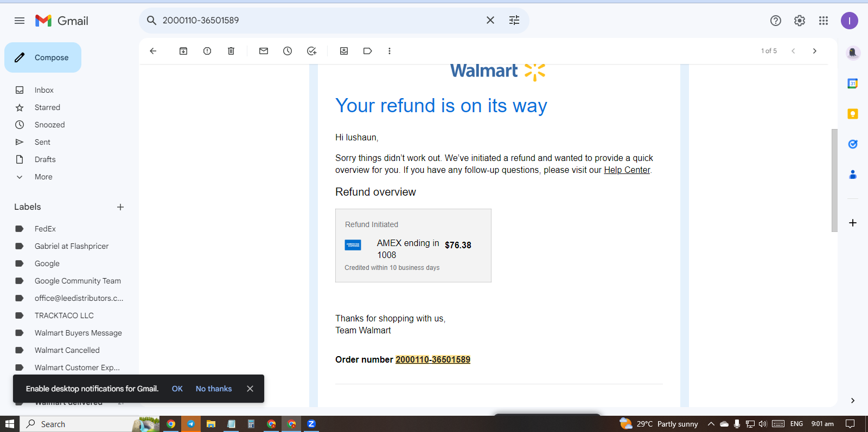Go to the newer conversation
The image size is (868, 432).
tap(793, 51)
